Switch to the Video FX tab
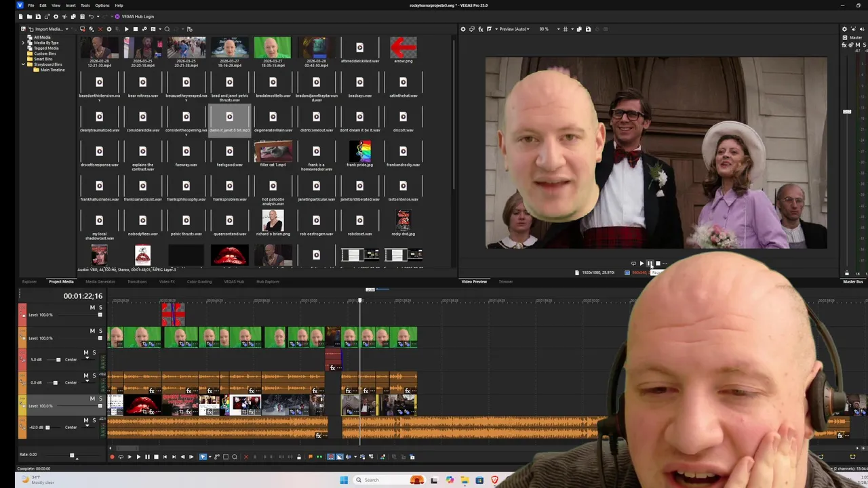The height and width of the screenshot is (488, 868). 167,281
